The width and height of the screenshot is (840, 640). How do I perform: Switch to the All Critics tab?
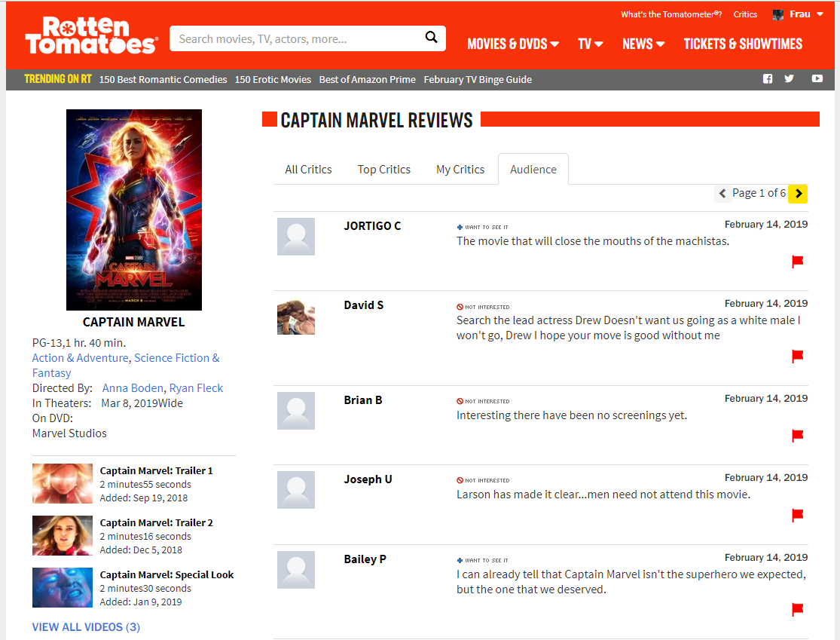click(309, 170)
